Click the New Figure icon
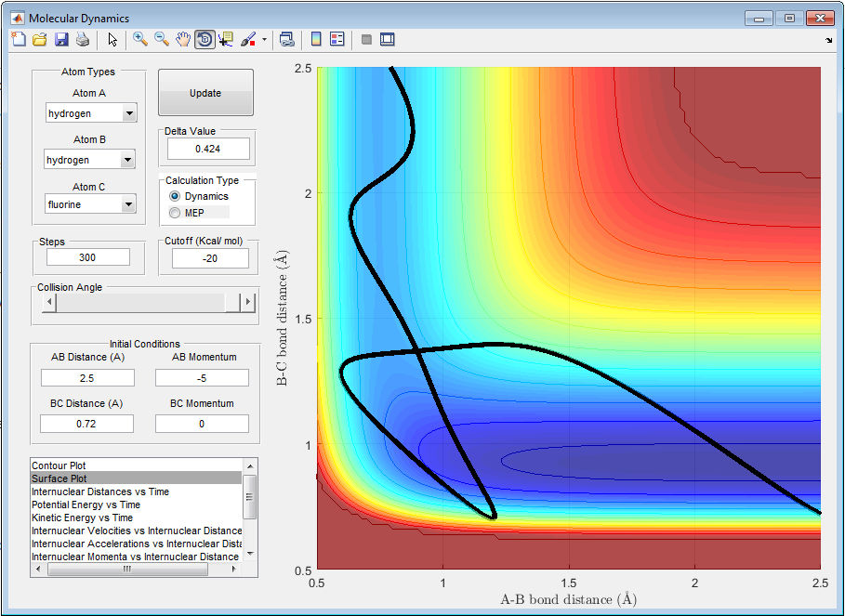Image resolution: width=845 pixels, height=616 pixels. coord(19,39)
